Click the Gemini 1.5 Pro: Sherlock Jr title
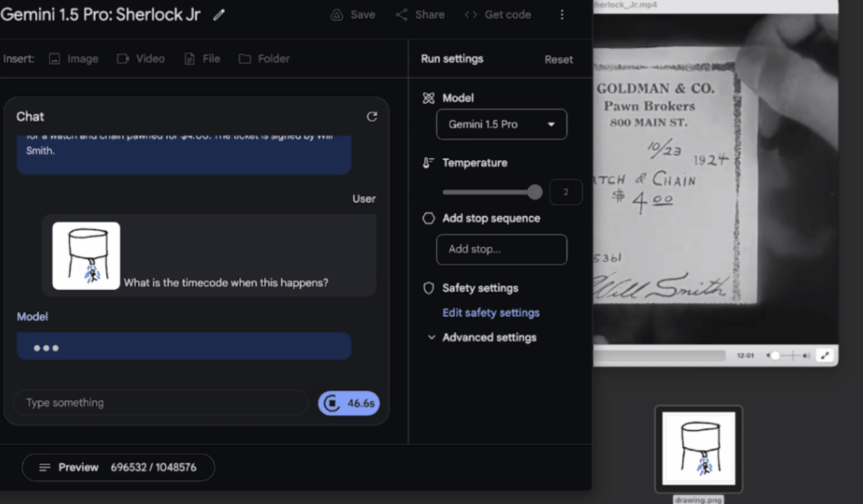Image resolution: width=863 pixels, height=504 pixels. pos(100,15)
